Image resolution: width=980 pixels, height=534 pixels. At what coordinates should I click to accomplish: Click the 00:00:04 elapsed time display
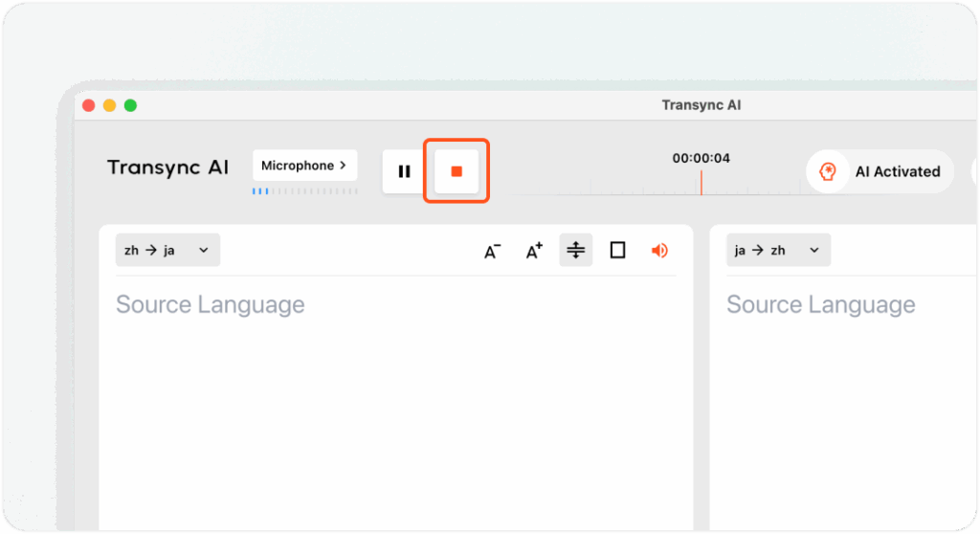[x=701, y=158]
